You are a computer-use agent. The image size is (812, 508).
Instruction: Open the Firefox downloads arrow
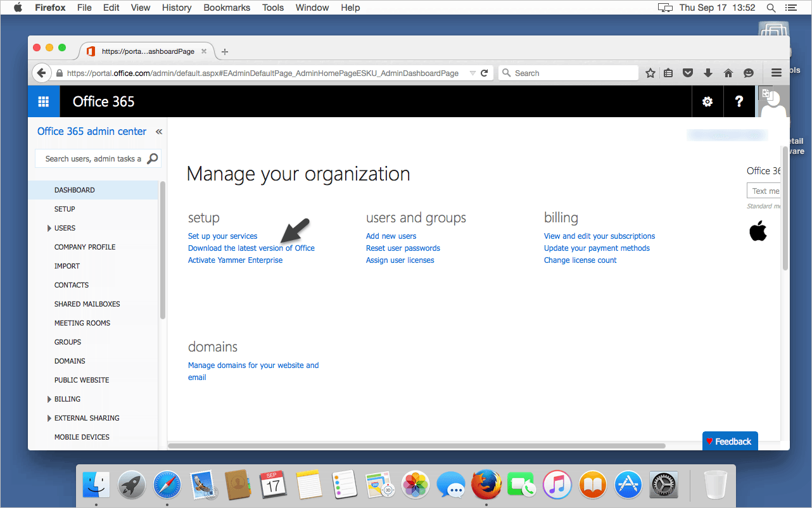tap(708, 73)
